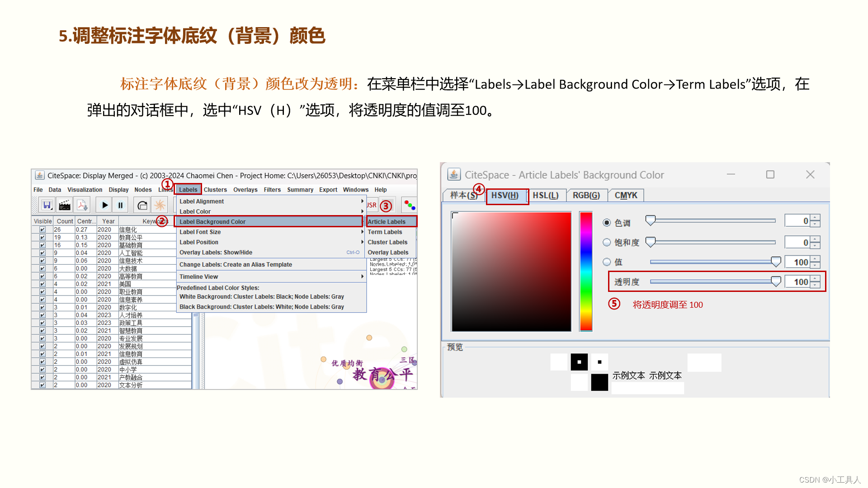Select the 饱和度 radio button
The image size is (868, 488).
(x=607, y=243)
